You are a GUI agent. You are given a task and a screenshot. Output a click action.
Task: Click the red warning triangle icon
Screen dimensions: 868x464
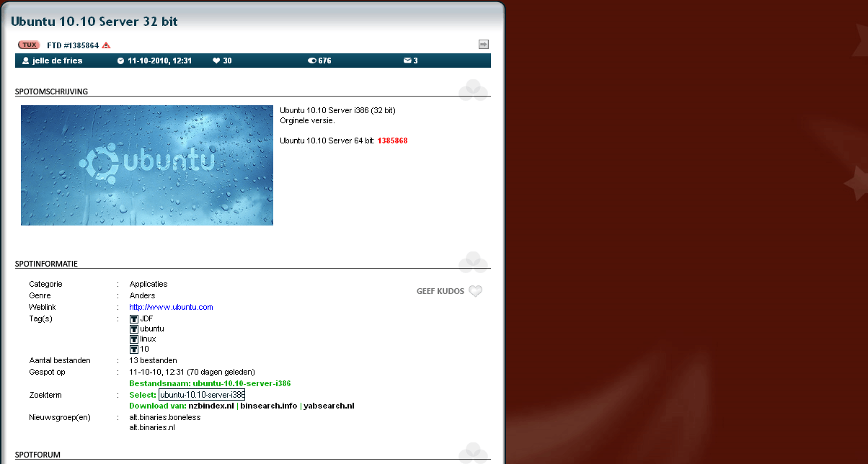(106, 45)
